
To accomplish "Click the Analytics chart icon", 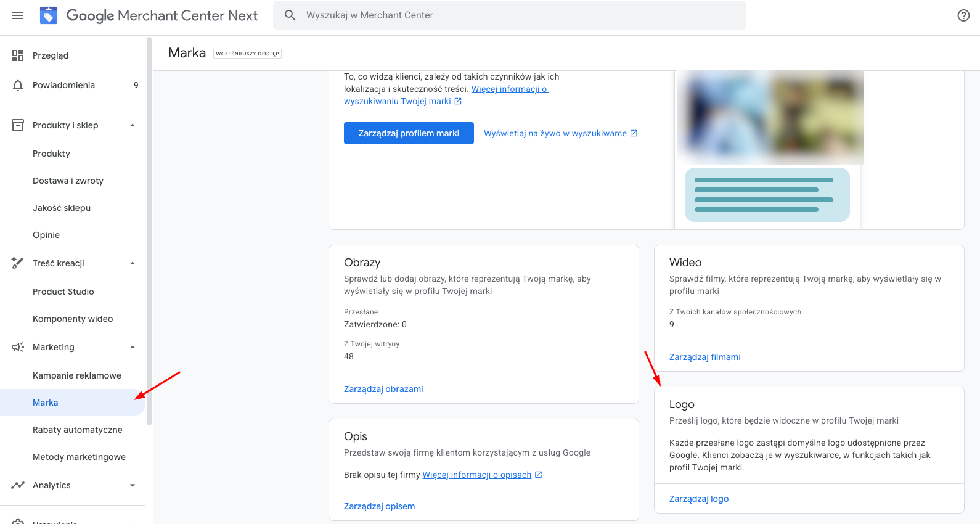I will [x=18, y=485].
